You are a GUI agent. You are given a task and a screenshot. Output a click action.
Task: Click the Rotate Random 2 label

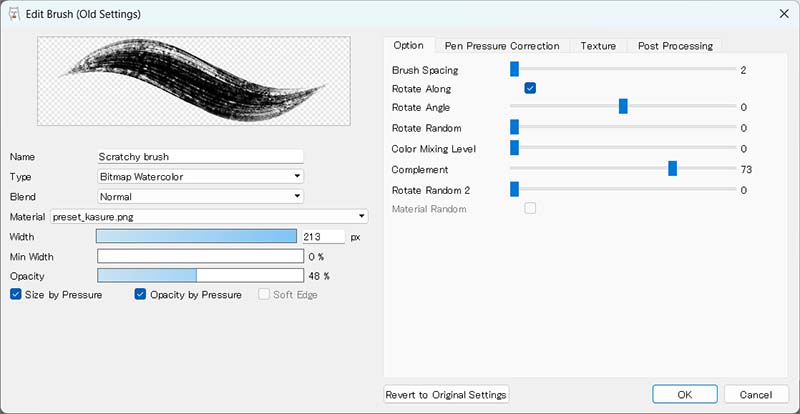tap(431, 190)
